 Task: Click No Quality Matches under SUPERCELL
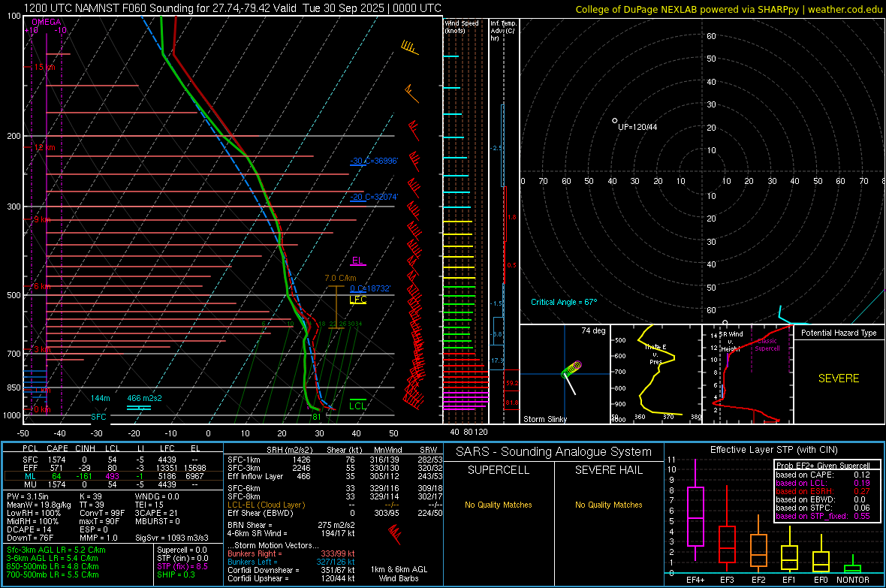click(499, 505)
